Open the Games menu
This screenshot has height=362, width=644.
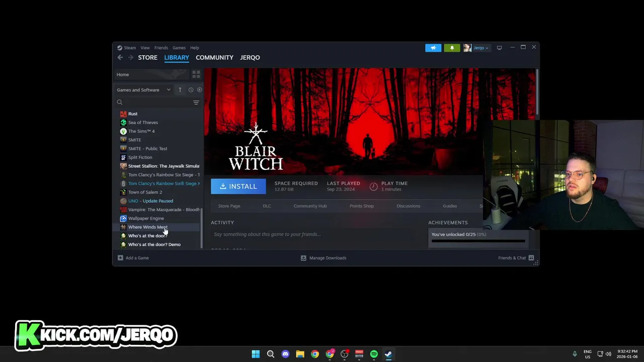(x=179, y=48)
